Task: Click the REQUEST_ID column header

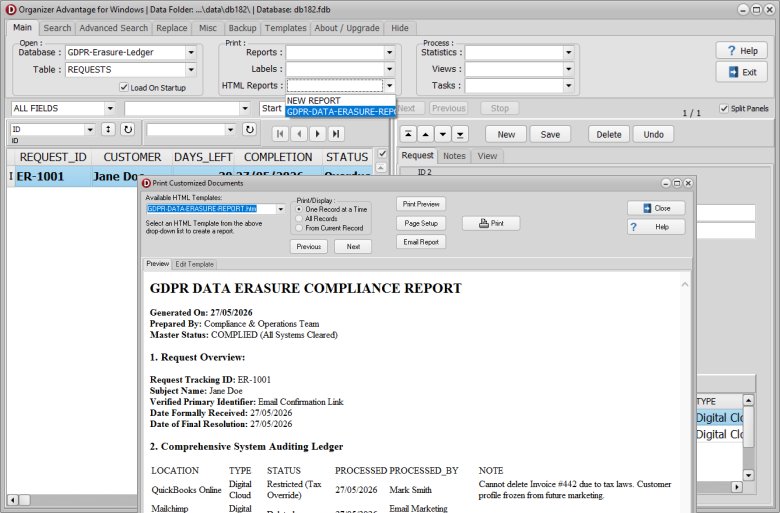Action: [53, 157]
